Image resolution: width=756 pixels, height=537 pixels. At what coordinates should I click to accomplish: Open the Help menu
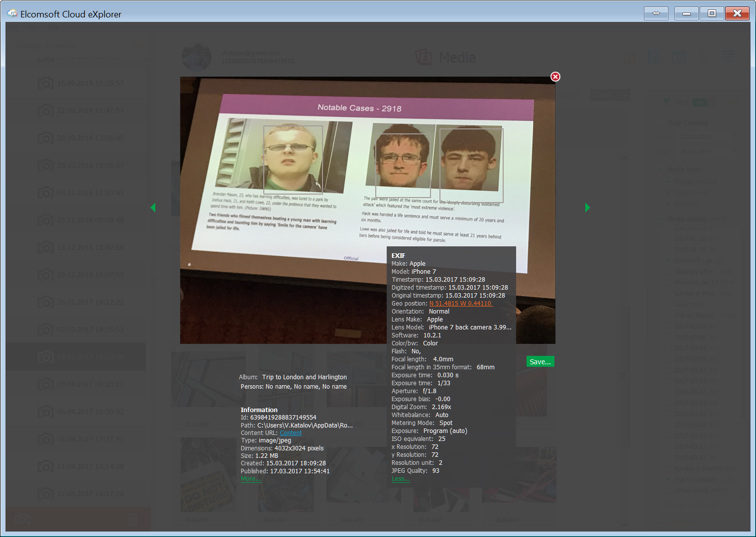(x=53, y=28)
